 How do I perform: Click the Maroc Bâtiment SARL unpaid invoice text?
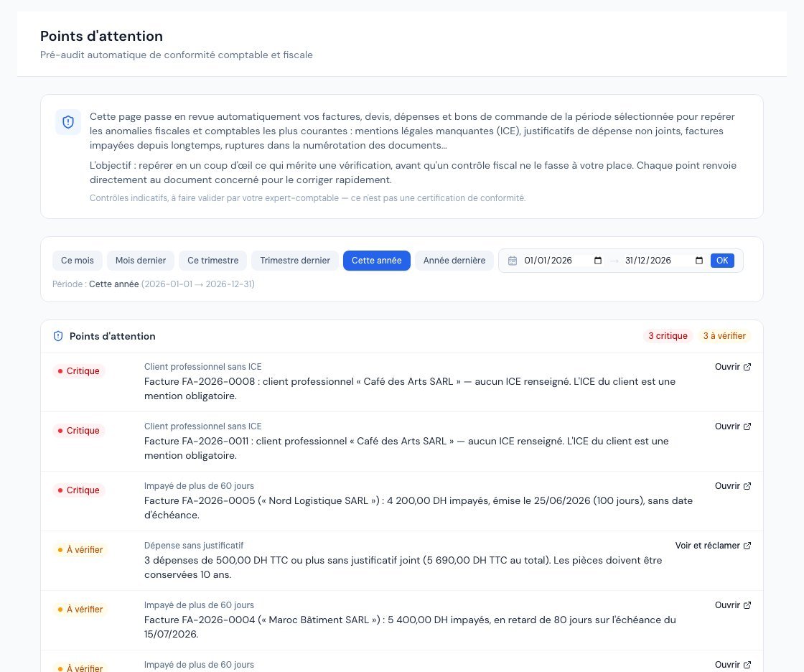point(410,627)
